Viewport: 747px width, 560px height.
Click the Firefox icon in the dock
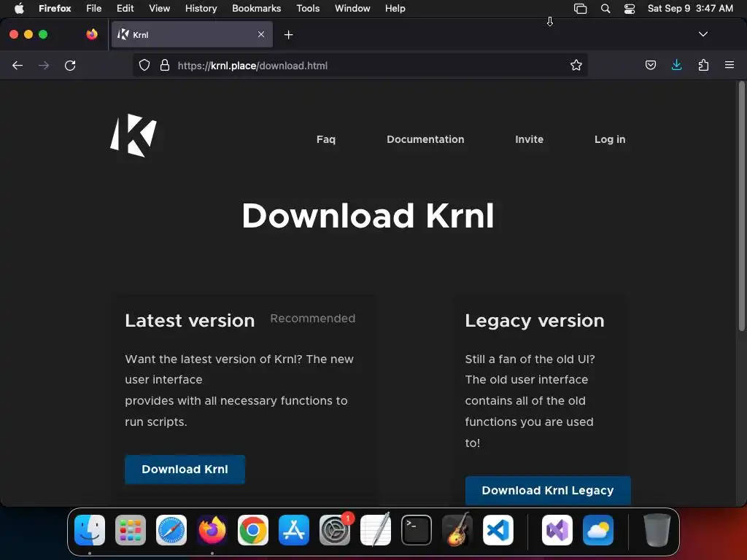[x=212, y=530]
